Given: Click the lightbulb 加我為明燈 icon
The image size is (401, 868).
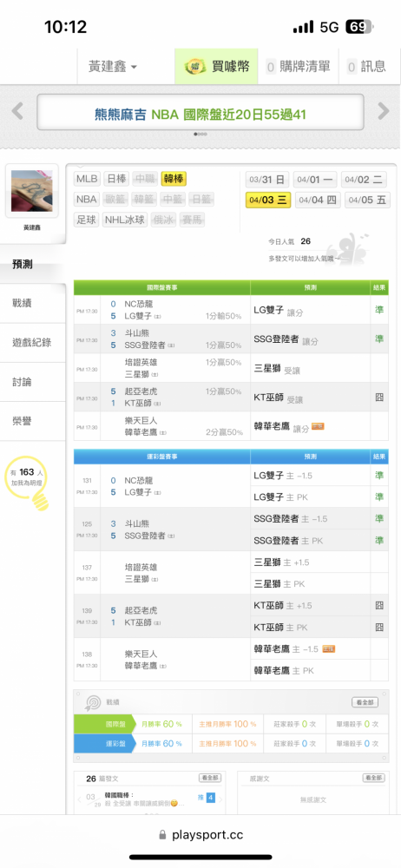Looking at the screenshot, I should click(x=26, y=482).
